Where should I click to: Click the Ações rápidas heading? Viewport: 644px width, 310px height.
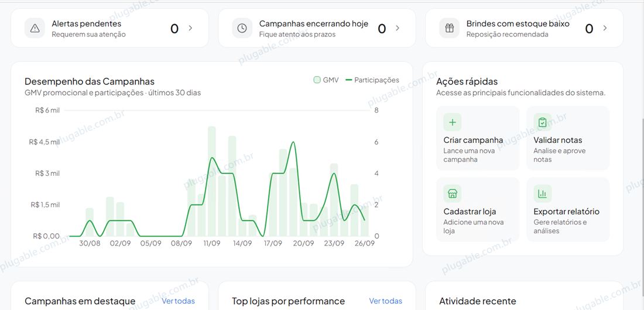(x=467, y=81)
